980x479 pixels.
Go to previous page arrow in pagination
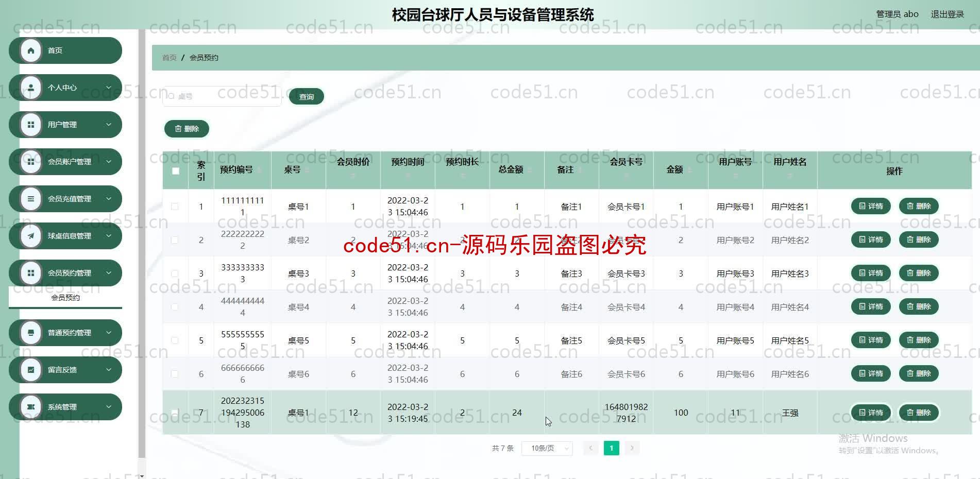(591, 448)
